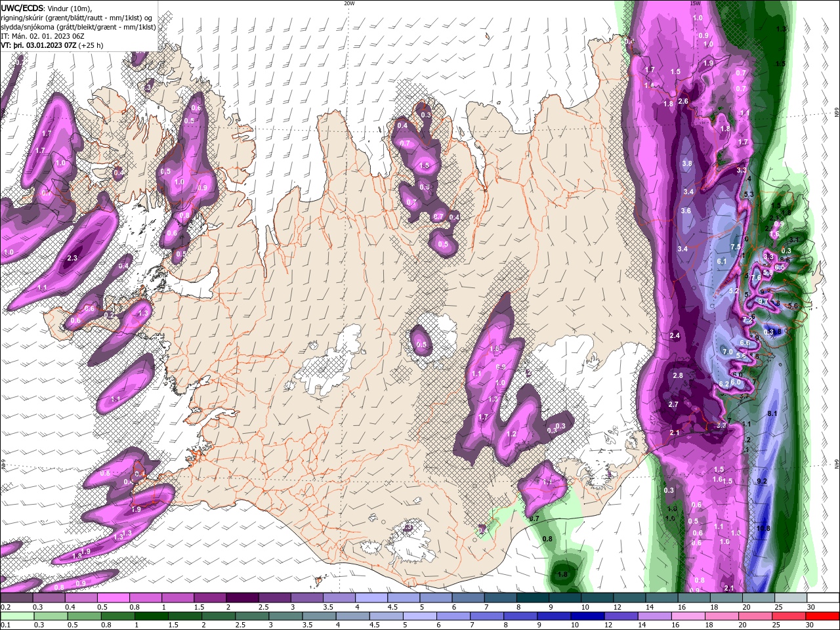Click upper legend swatch labeled 0.2

(16, 598)
